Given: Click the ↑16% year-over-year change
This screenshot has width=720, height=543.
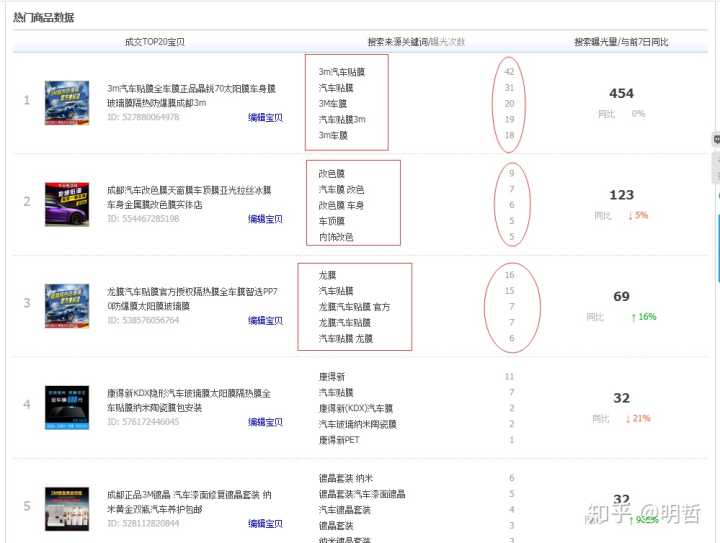Looking at the screenshot, I should [x=644, y=317].
